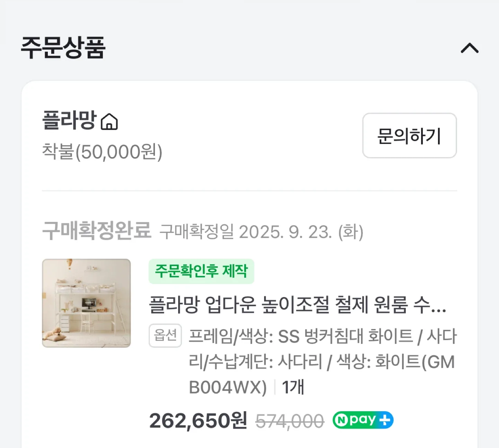Click the 옵션 tag icon
This screenshot has width=499, height=448.
click(165, 335)
